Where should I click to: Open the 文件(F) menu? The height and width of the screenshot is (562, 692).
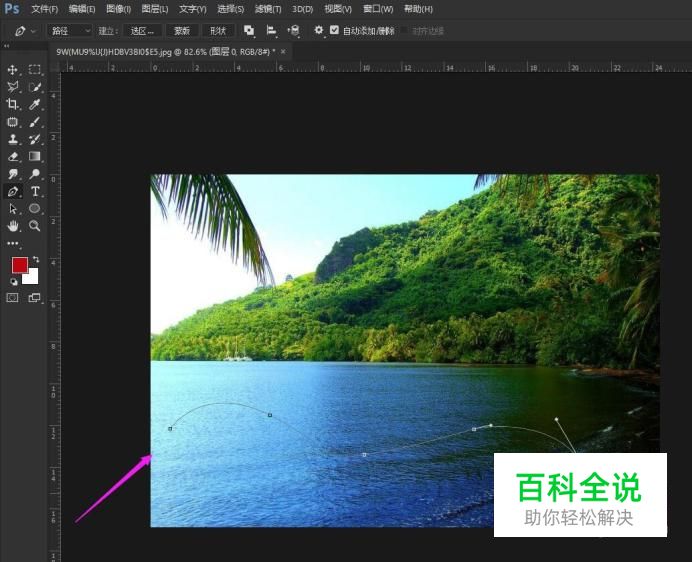[x=45, y=9]
